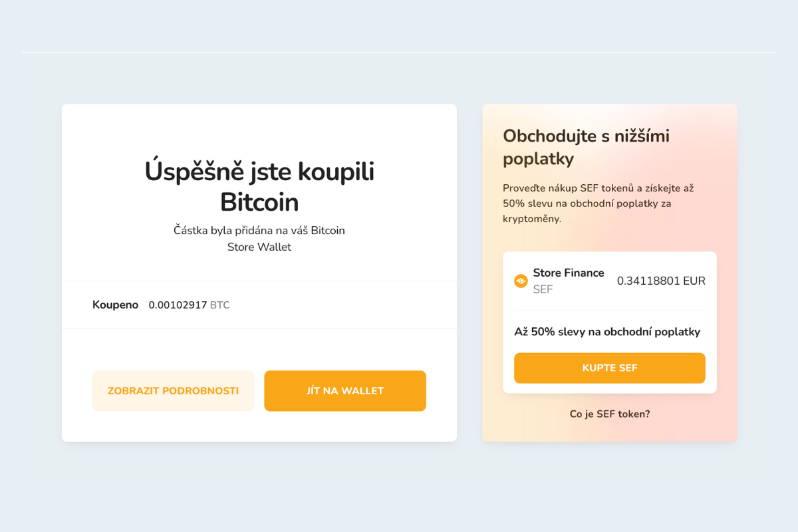Click the Úspěšně jste koupili Bitcoin heading
This screenshot has width=798, height=532.
[x=259, y=188]
